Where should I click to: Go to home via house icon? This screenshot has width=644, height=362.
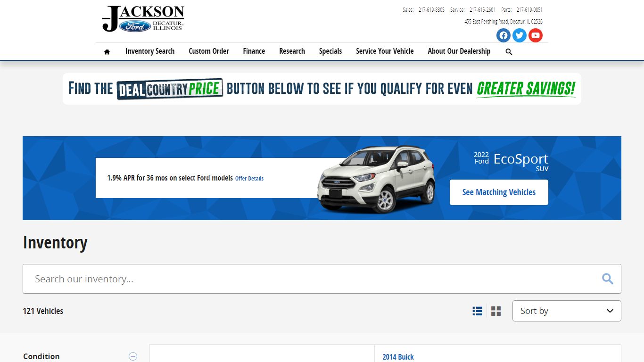107,52
